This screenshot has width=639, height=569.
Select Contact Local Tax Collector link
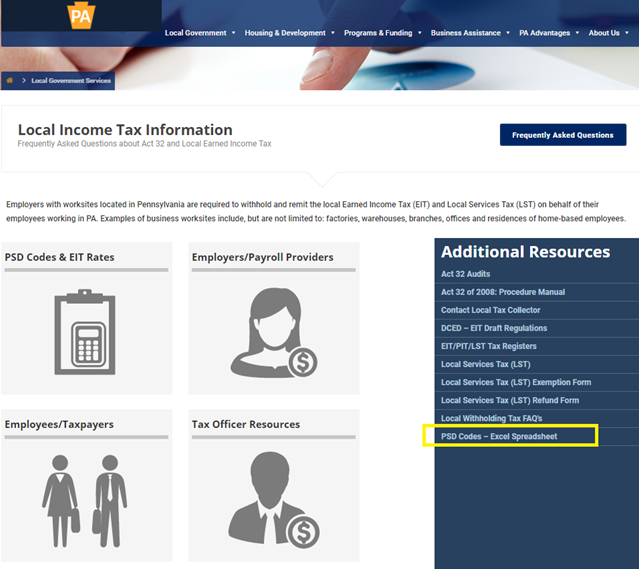point(491,310)
